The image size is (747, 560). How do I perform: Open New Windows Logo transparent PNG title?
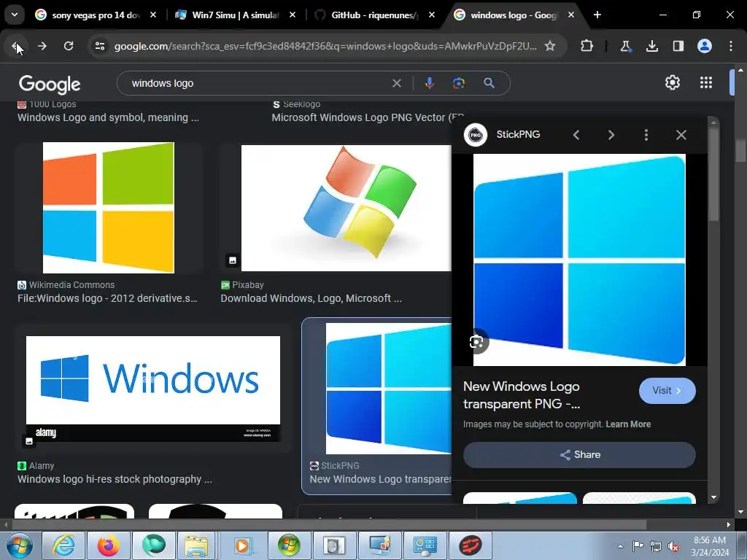click(522, 395)
